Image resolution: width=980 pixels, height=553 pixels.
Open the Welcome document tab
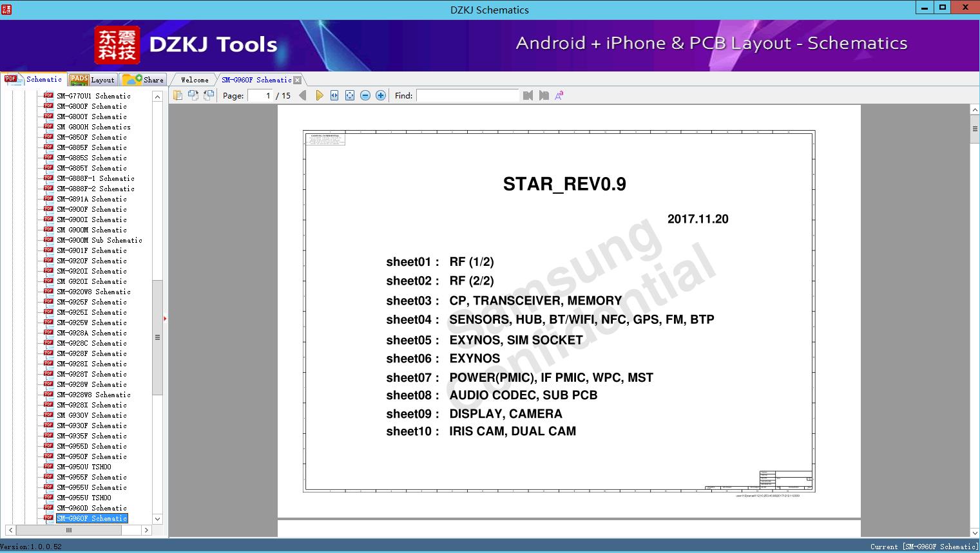(x=195, y=80)
